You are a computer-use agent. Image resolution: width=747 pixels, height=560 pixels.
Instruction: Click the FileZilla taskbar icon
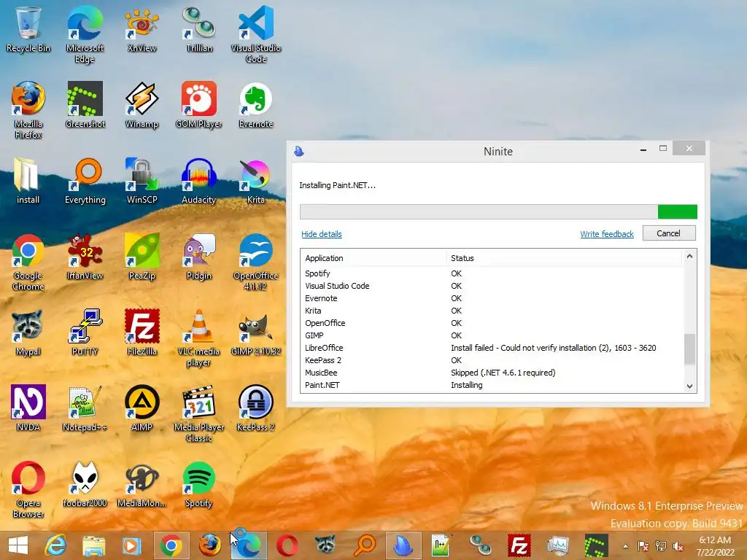pos(519,545)
